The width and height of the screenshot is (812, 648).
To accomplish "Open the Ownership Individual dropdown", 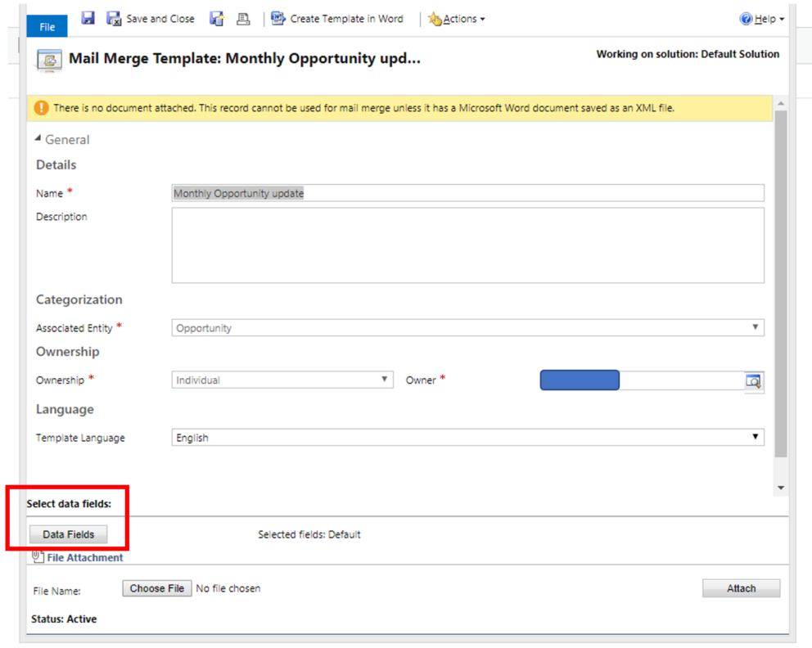I will [x=282, y=380].
